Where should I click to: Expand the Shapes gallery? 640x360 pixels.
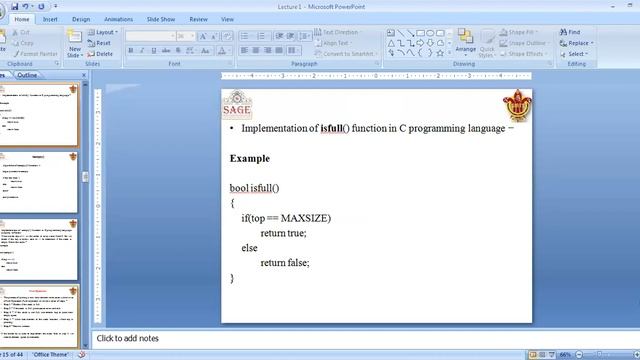(x=450, y=53)
